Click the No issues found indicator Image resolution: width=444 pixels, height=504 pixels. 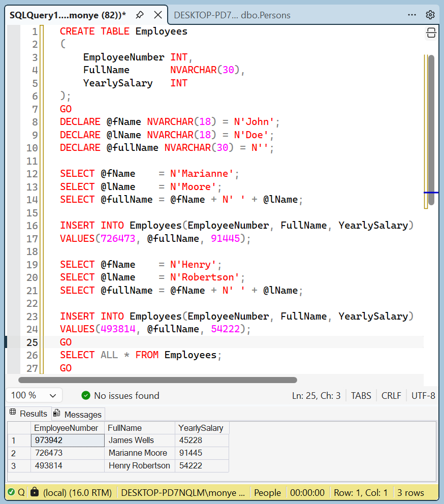(120, 395)
